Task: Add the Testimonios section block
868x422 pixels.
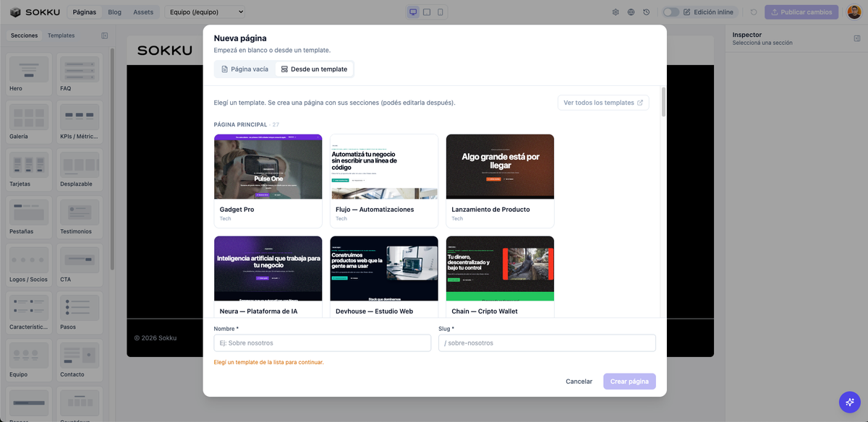Action: tap(80, 217)
